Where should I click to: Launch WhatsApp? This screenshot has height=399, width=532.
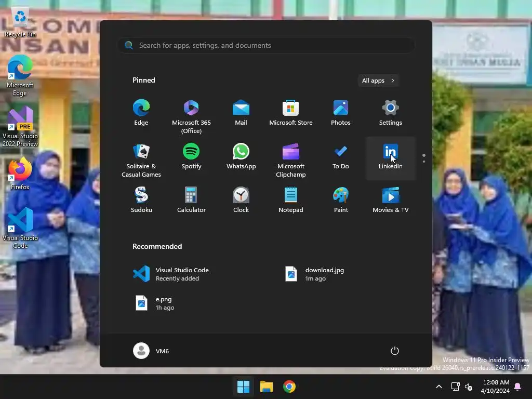pyautogui.click(x=241, y=157)
